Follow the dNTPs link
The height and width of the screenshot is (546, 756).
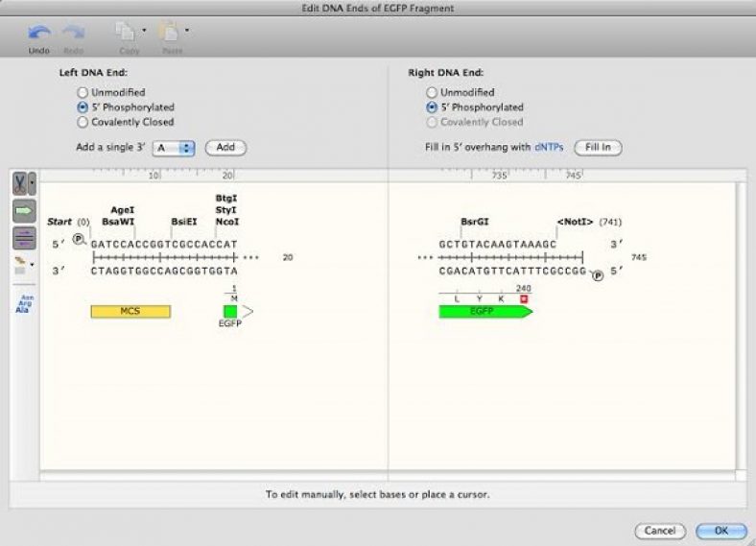[x=549, y=147]
